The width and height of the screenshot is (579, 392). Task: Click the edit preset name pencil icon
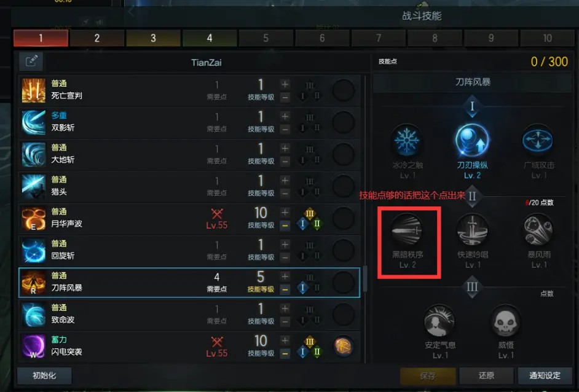31,61
